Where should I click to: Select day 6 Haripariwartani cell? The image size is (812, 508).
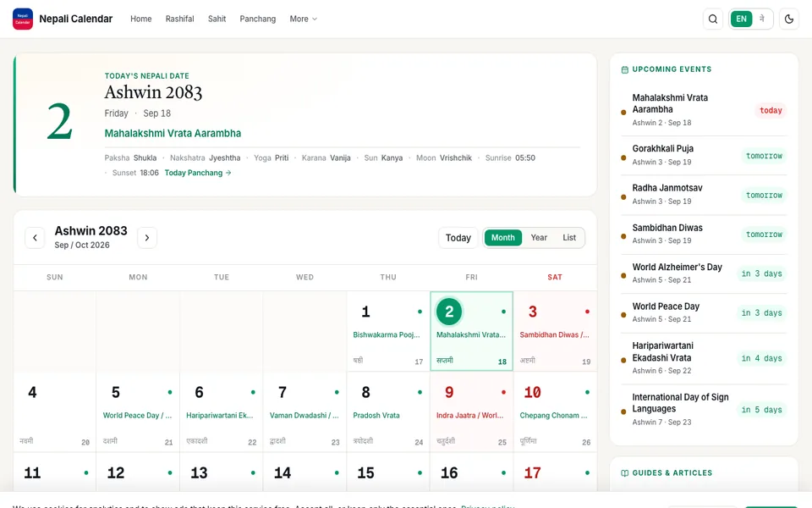click(221, 411)
